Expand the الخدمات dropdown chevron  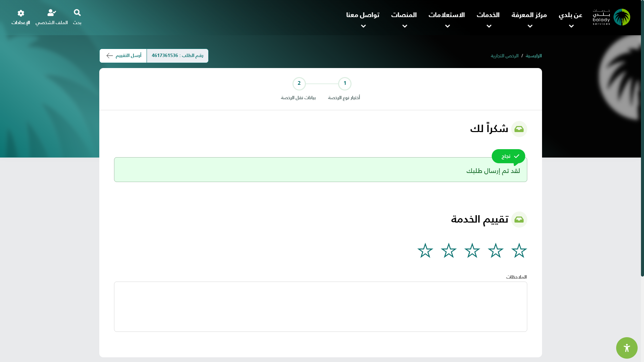coord(489,26)
